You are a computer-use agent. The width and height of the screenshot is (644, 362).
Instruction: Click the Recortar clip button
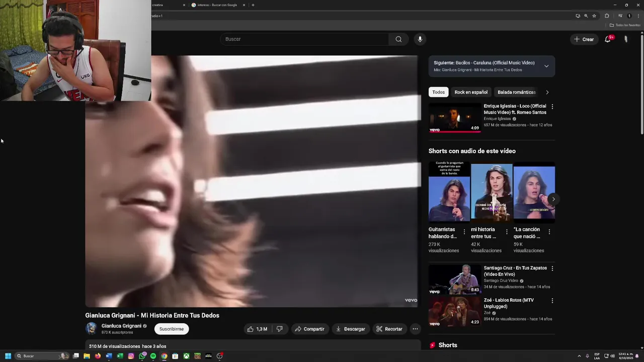pyautogui.click(x=389, y=329)
